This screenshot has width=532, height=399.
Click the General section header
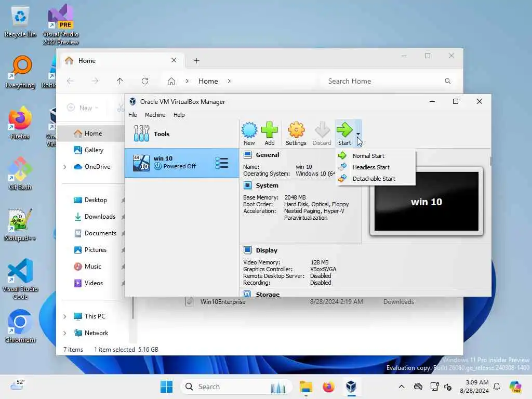pos(268,155)
